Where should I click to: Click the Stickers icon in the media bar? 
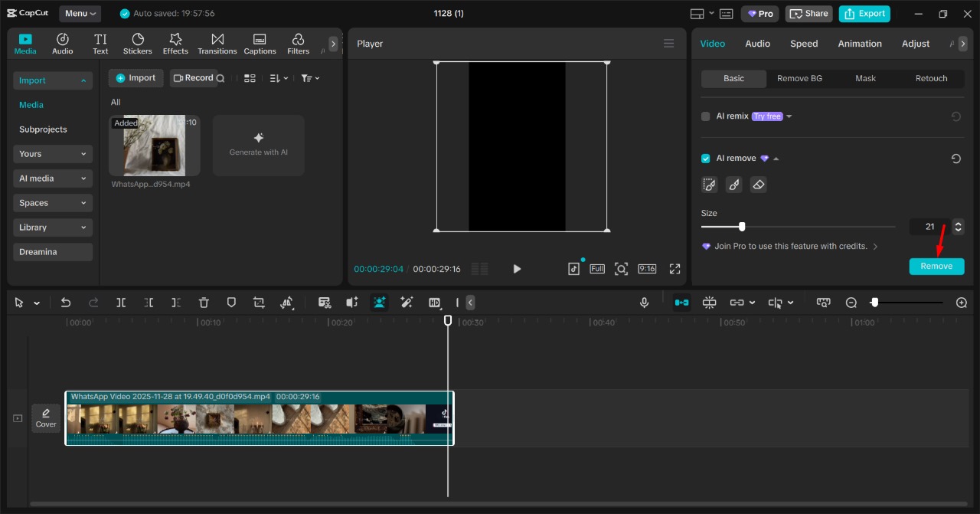tap(138, 43)
